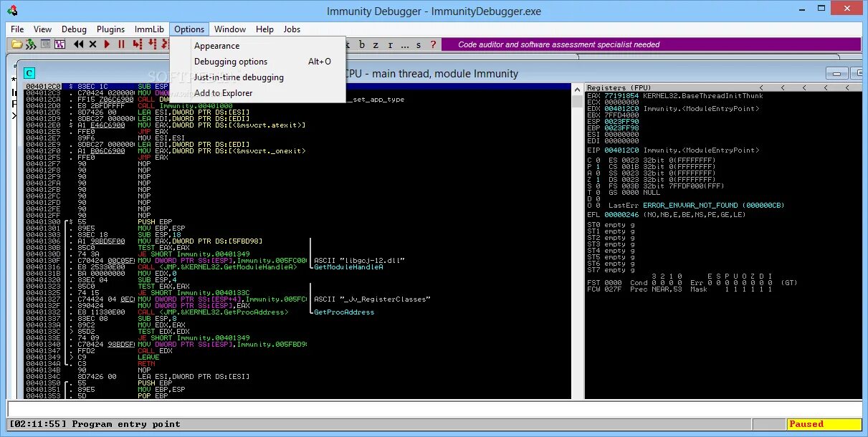Open the Help menu
Image resolution: width=868 pixels, height=437 pixels.
pyautogui.click(x=264, y=29)
